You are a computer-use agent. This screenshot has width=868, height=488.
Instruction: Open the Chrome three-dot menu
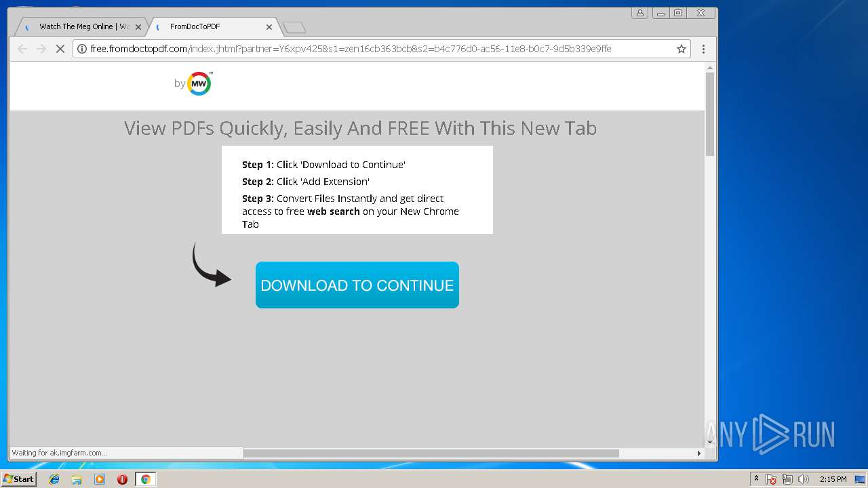703,49
